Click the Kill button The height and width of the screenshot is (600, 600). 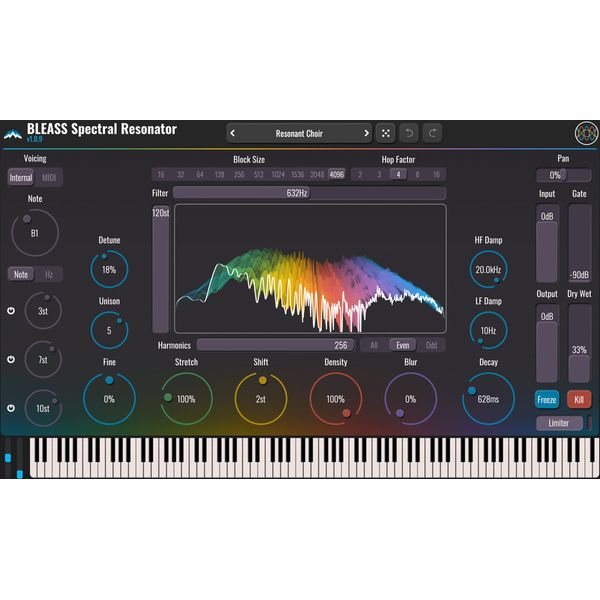tap(579, 399)
